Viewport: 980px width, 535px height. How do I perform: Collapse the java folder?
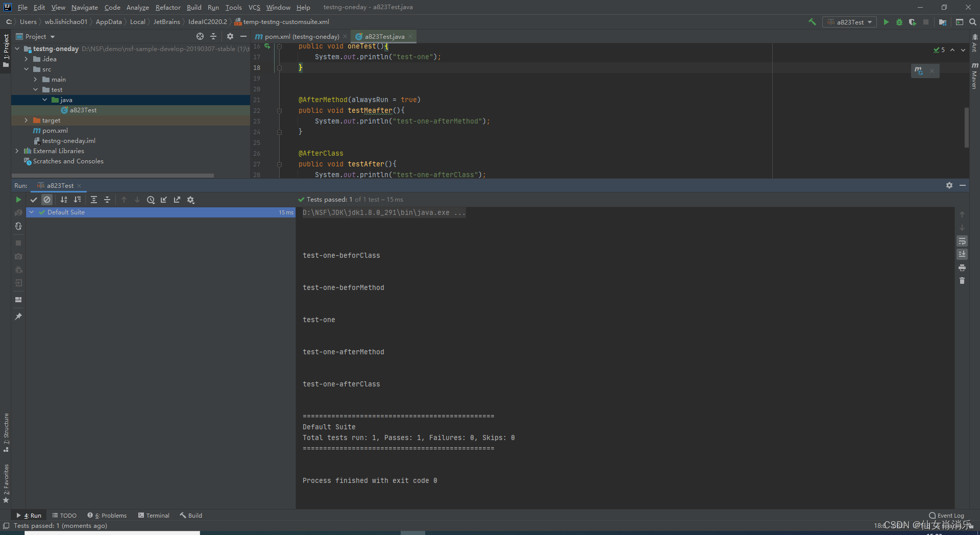(44, 100)
